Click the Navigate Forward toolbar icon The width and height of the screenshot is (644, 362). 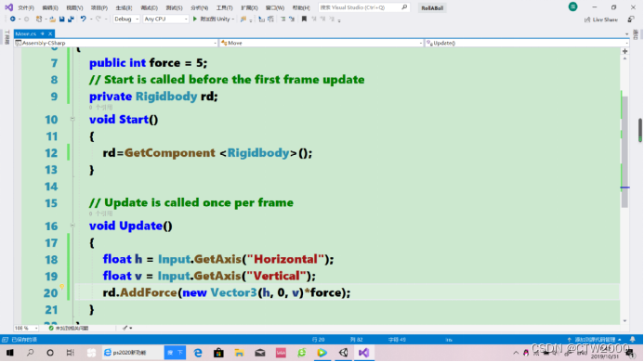26,19
